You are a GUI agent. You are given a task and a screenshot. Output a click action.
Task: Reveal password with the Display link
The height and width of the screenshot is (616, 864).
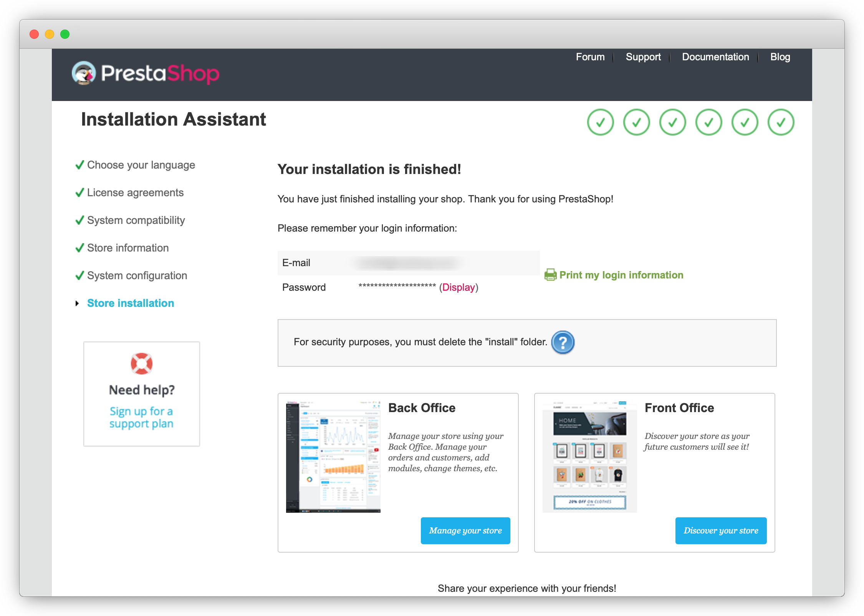point(458,287)
